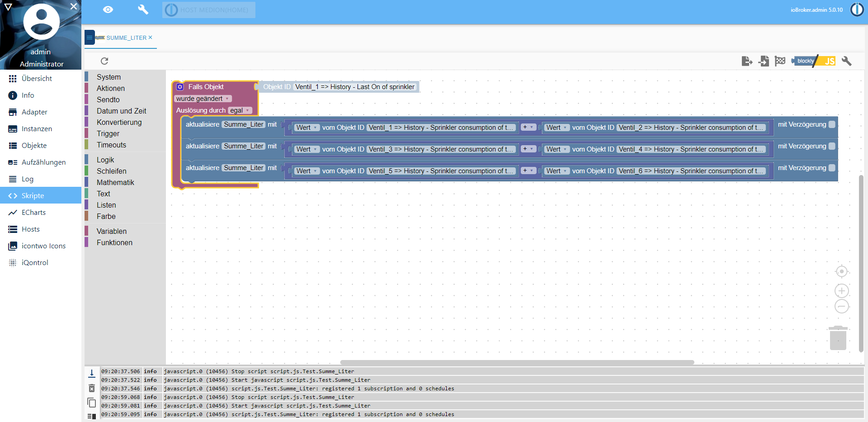Open the 'wurde geändert' dropdown
868x422 pixels.
click(x=203, y=99)
